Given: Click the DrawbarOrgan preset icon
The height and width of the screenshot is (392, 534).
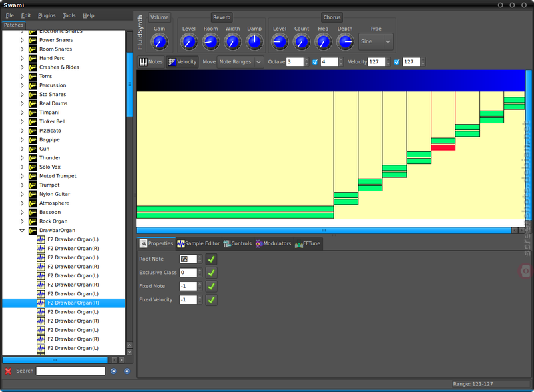Looking at the screenshot, I should click(33, 231).
